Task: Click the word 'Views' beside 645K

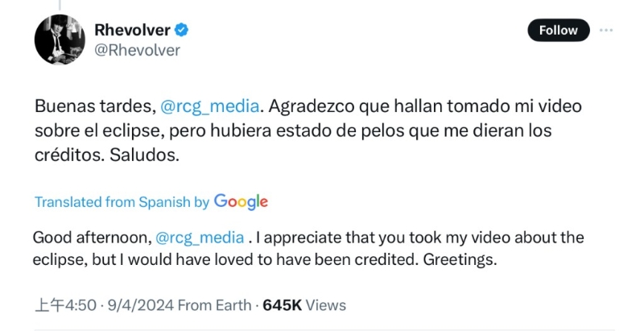Action: (x=326, y=305)
